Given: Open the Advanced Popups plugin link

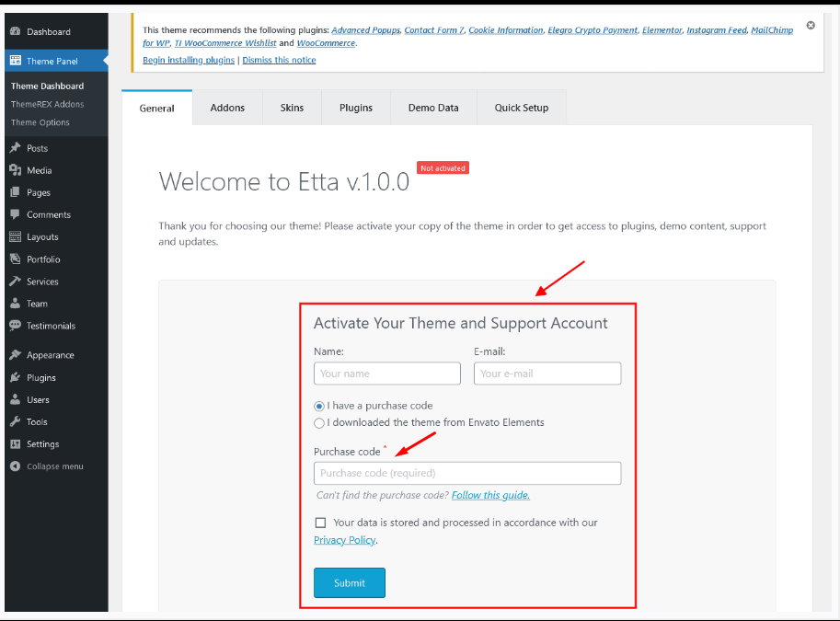Looking at the screenshot, I should point(366,30).
